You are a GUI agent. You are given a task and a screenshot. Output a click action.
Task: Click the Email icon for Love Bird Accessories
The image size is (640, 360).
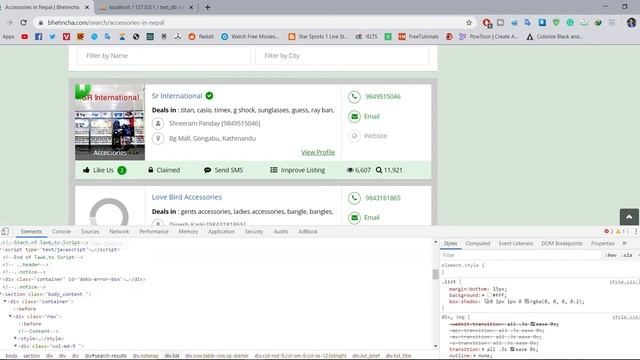click(x=354, y=218)
